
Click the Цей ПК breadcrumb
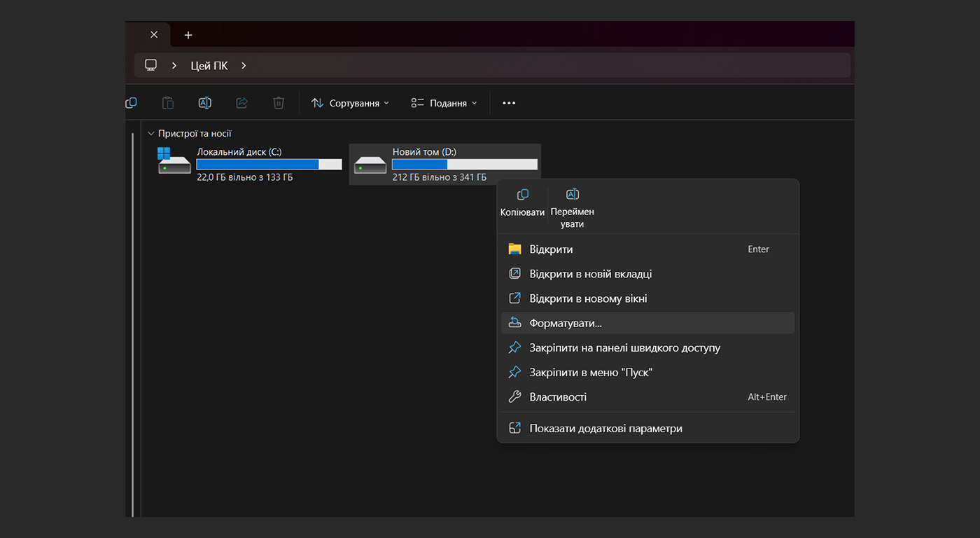209,65
